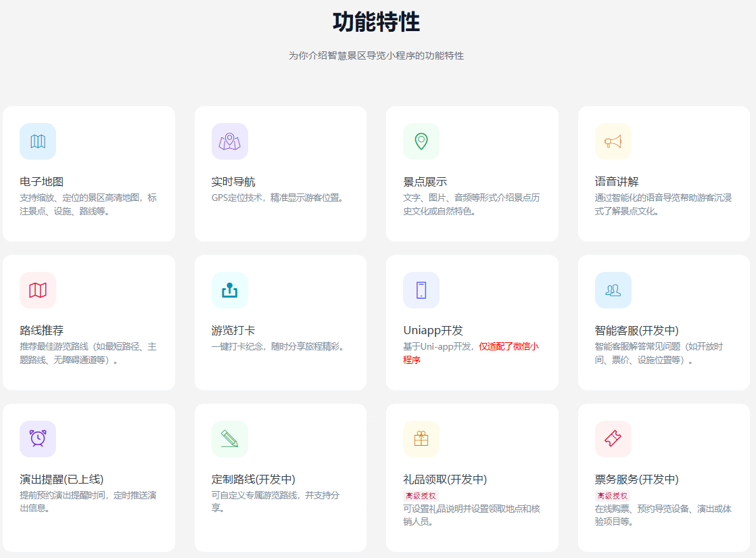Click the 路线推荐 red map icon
Screen dimensions: 756x558
click(38, 290)
